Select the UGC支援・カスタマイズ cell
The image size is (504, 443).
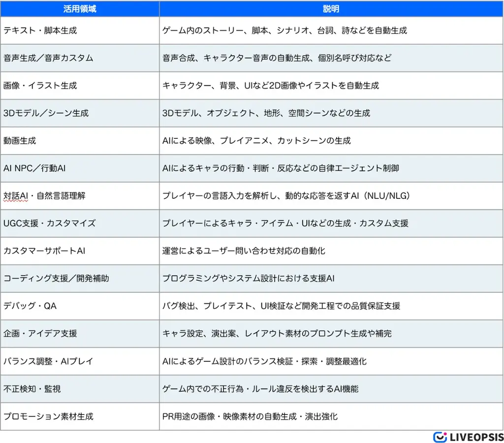pos(54,223)
